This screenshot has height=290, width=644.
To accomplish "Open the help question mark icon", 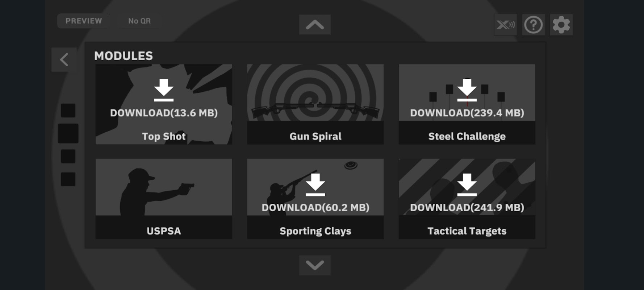I will (x=533, y=25).
